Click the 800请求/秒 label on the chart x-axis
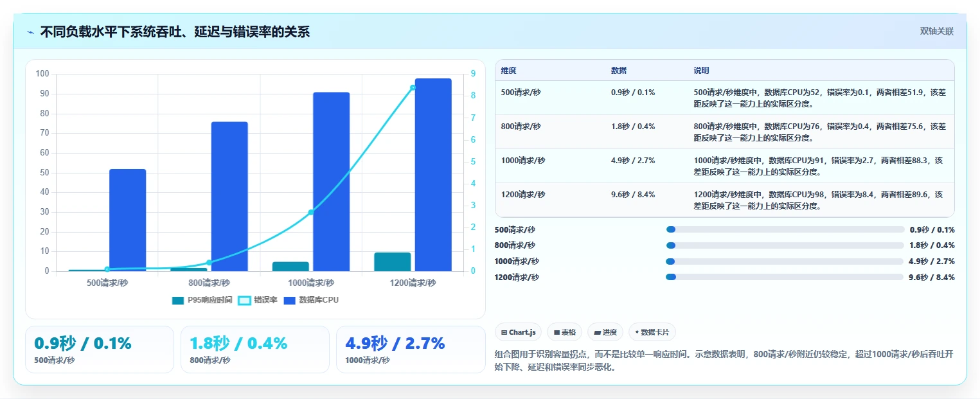Image resolution: width=980 pixels, height=399 pixels. point(209,283)
